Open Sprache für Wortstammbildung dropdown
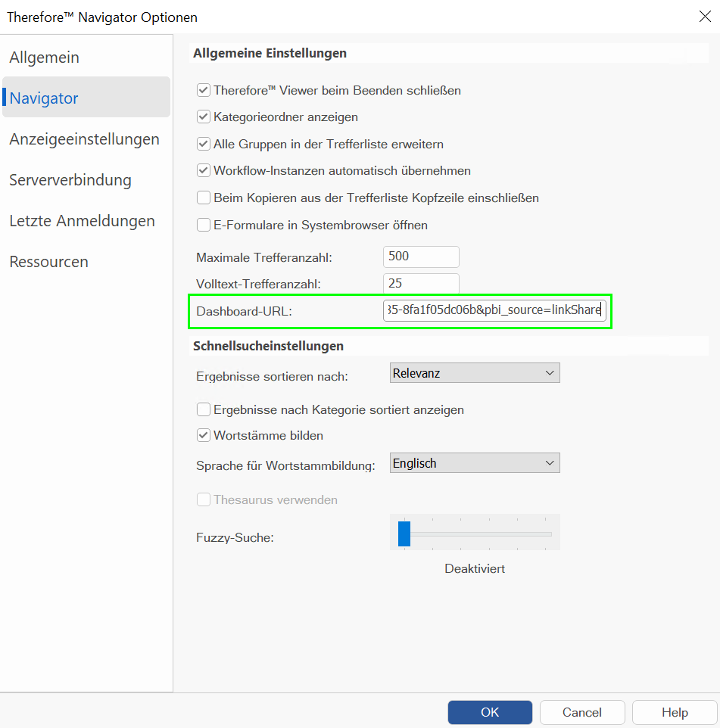This screenshot has width=720, height=728. [x=475, y=463]
